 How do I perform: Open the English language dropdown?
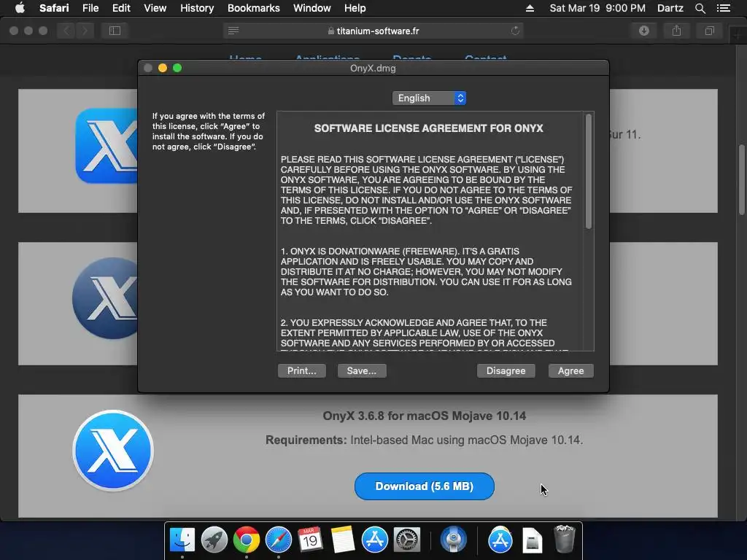429,98
